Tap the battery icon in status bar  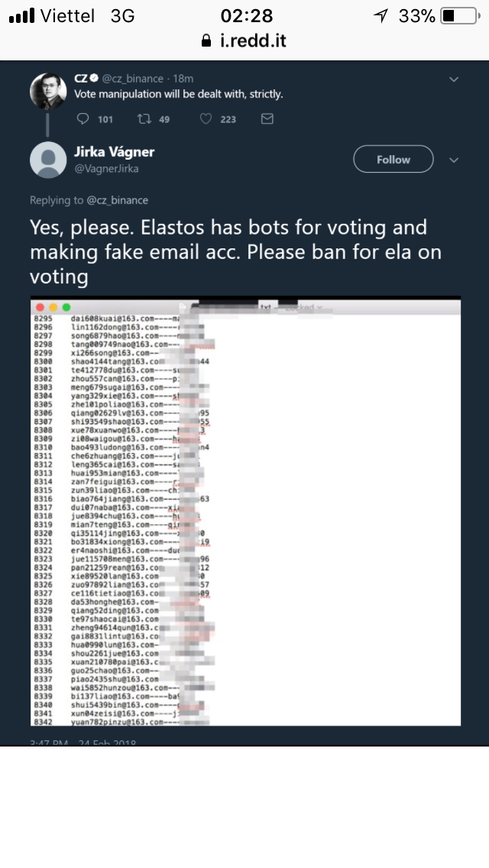(x=458, y=16)
